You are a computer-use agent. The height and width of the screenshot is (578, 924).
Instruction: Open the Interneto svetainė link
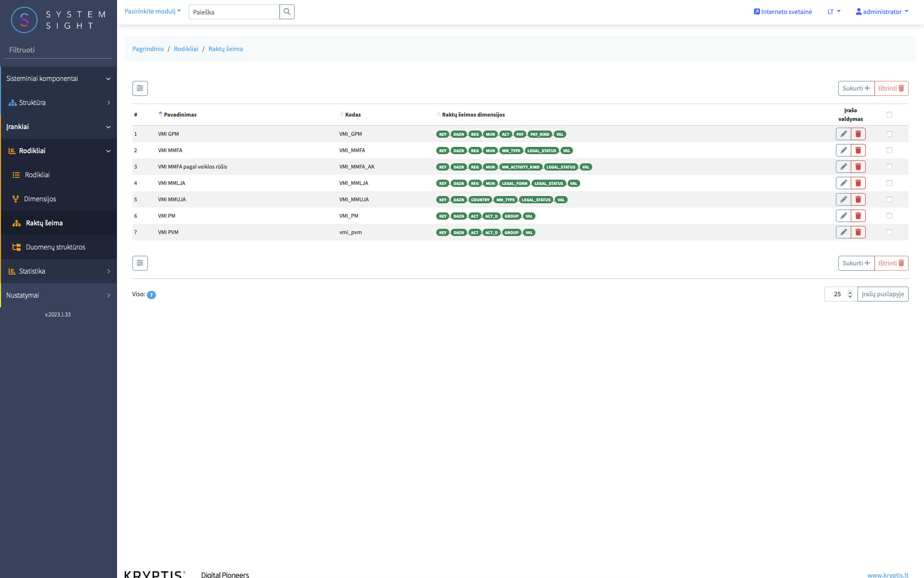click(x=783, y=12)
